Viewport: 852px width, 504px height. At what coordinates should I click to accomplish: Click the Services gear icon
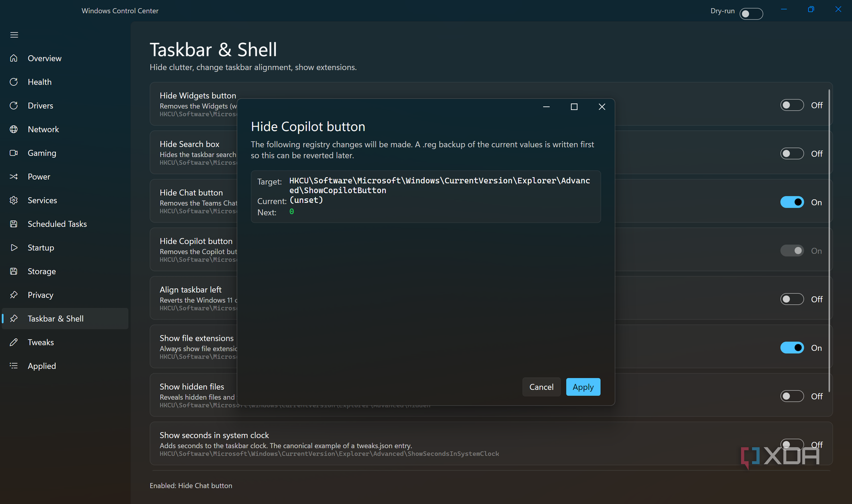coord(14,200)
